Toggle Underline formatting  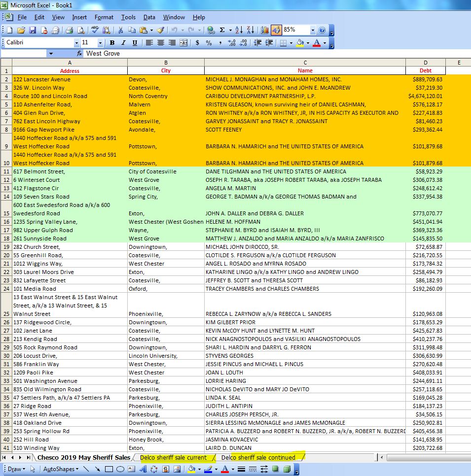135,43
